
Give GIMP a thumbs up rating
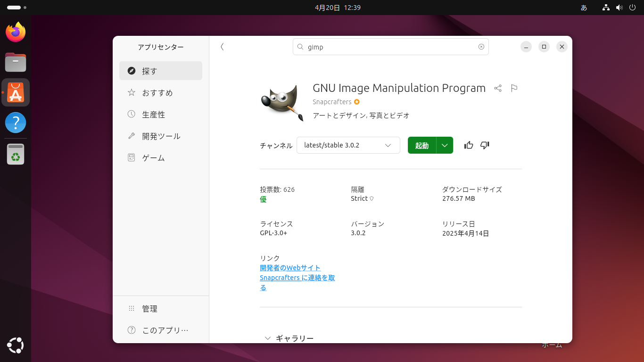pyautogui.click(x=469, y=145)
